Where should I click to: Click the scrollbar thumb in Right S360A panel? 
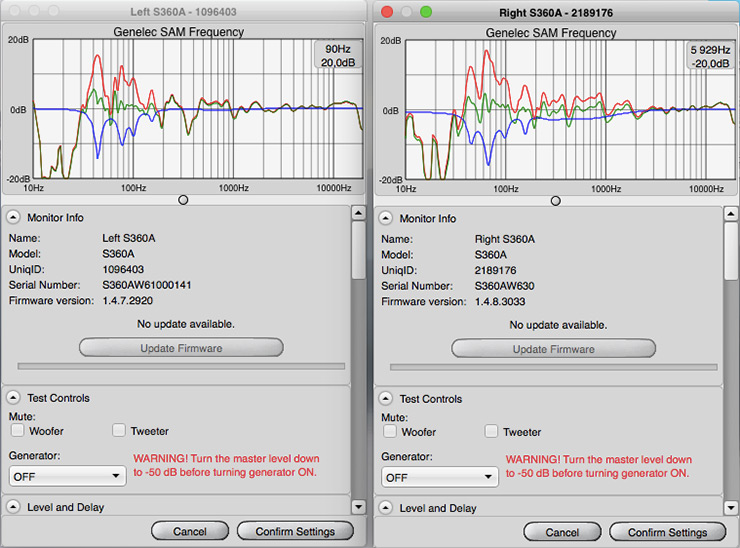731,251
